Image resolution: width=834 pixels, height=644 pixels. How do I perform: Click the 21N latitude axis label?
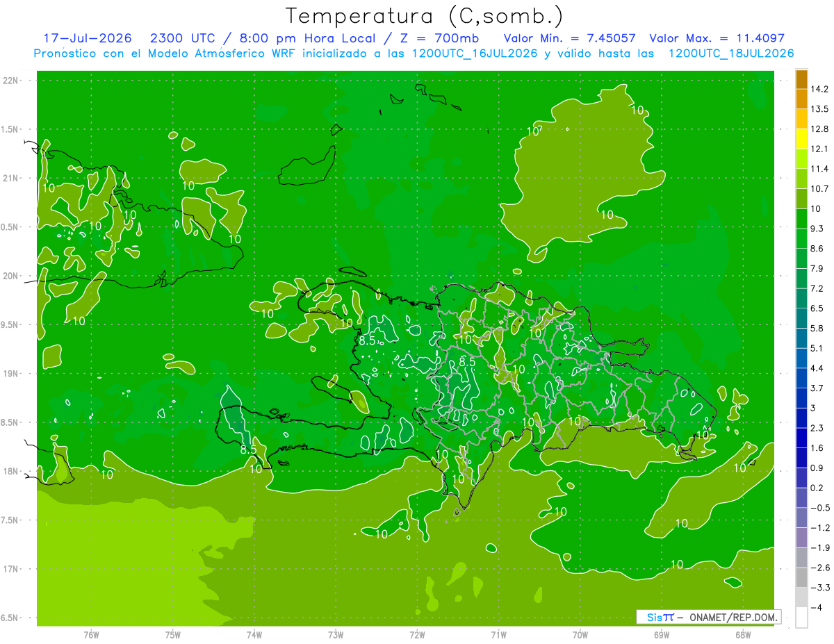pos(12,178)
